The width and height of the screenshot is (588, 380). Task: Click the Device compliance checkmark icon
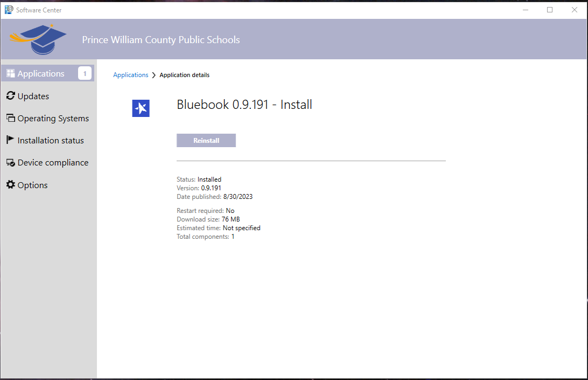(11, 163)
